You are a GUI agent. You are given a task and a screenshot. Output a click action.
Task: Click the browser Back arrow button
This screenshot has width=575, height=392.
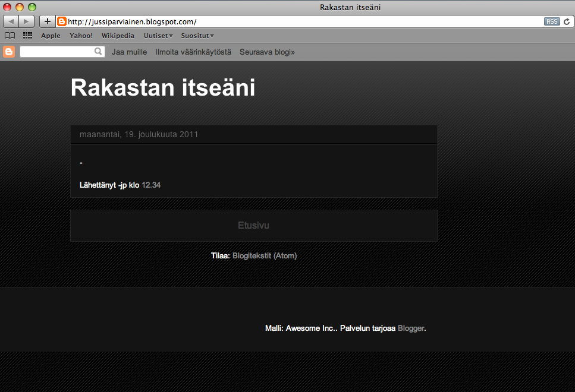click(x=11, y=21)
